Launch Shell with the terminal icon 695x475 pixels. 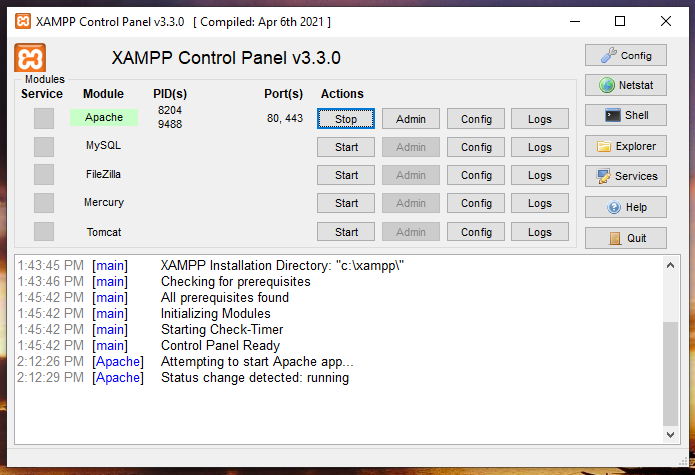(x=625, y=115)
